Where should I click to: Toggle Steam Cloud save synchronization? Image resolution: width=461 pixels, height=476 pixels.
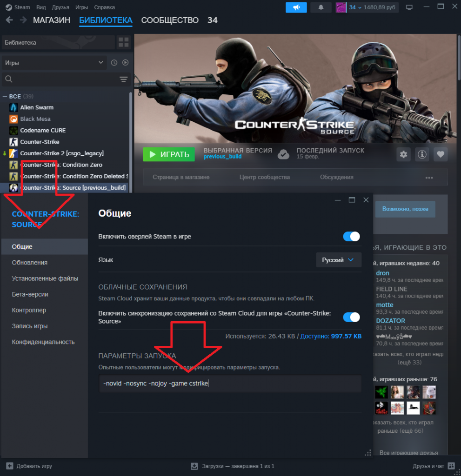click(x=351, y=317)
